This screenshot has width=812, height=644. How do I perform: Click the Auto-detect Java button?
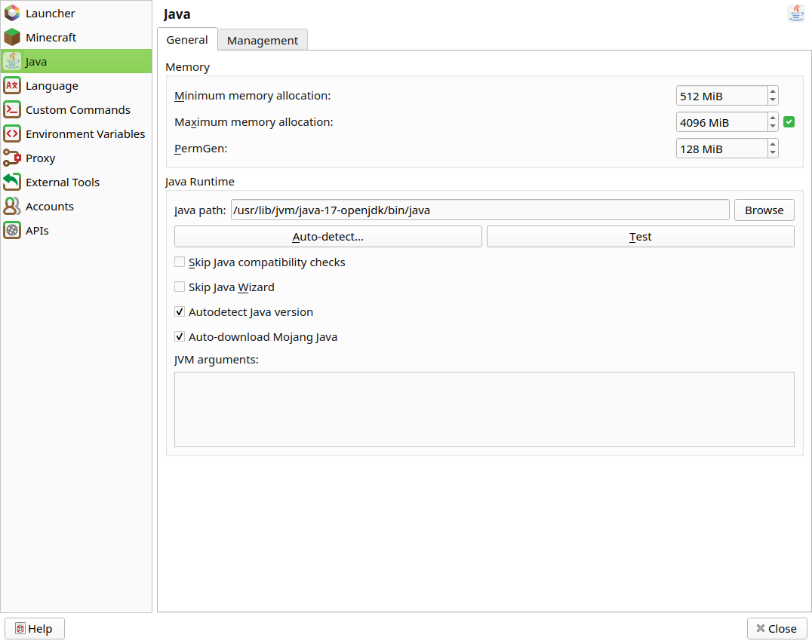pyautogui.click(x=328, y=236)
